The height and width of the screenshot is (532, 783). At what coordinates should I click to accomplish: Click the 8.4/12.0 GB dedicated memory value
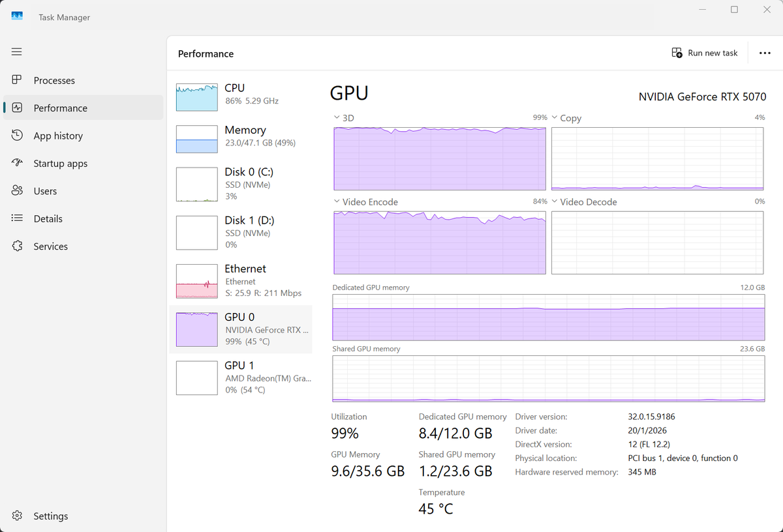[x=455, y=434]
